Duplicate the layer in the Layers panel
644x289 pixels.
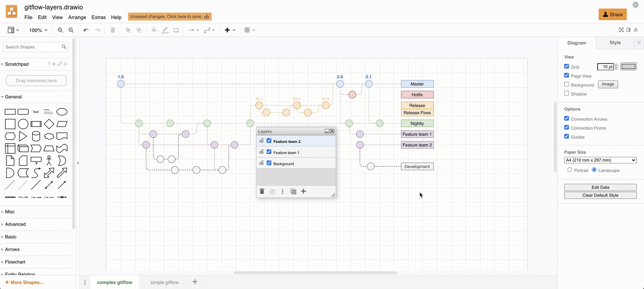pos(293,191)
